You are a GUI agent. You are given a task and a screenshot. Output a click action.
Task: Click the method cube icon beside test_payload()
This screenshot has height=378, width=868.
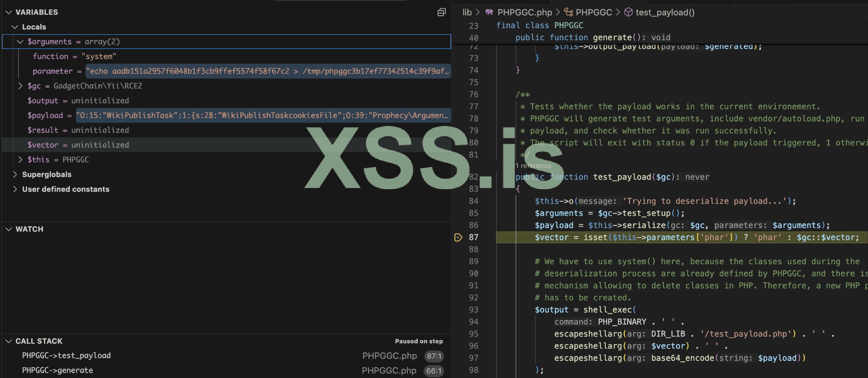[628, 12]
